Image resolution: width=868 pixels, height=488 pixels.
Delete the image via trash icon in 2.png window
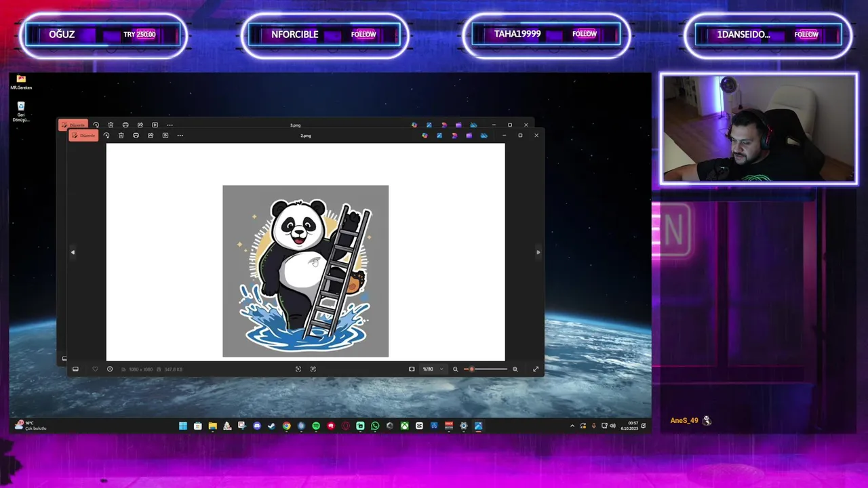(121, 136)
